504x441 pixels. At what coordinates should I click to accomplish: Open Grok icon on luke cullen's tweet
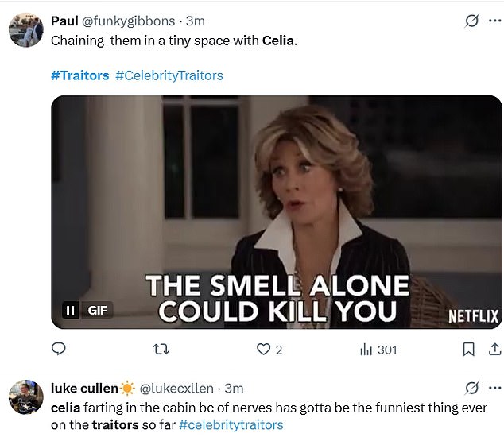[471, 389]
